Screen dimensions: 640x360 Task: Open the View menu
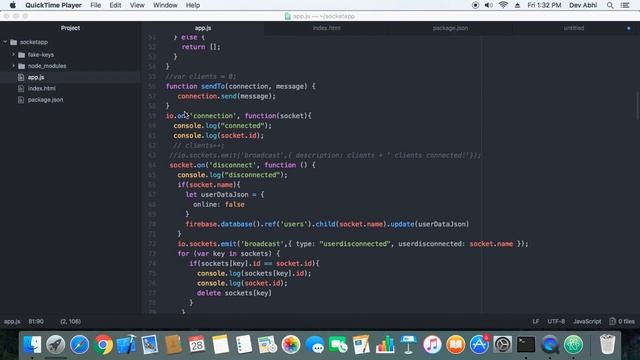point(137,5)
